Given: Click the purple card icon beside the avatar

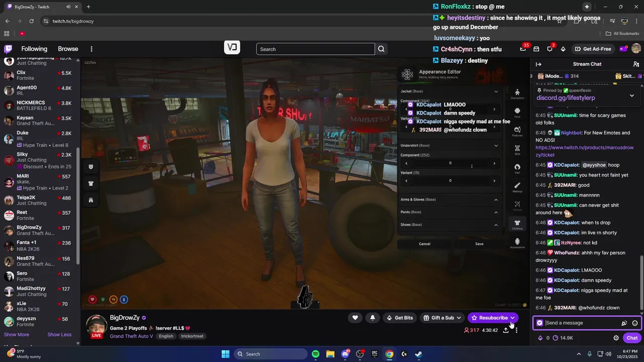Looking at the screenshot, I should point(623,49).
